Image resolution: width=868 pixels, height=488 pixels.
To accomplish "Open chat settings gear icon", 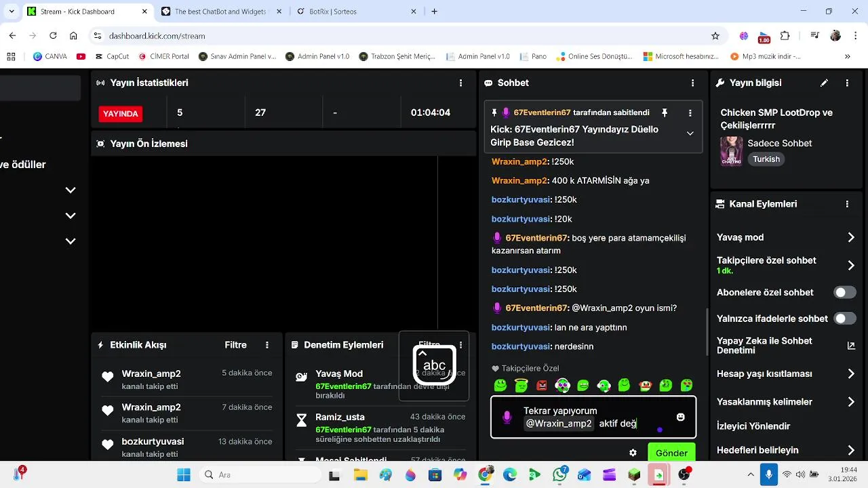I will pos(633,453).
